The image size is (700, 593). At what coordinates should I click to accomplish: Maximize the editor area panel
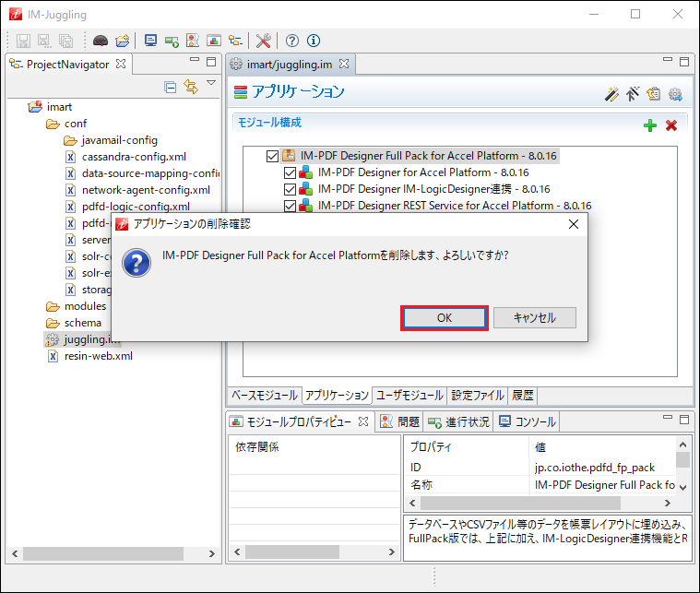pos(684,62)
